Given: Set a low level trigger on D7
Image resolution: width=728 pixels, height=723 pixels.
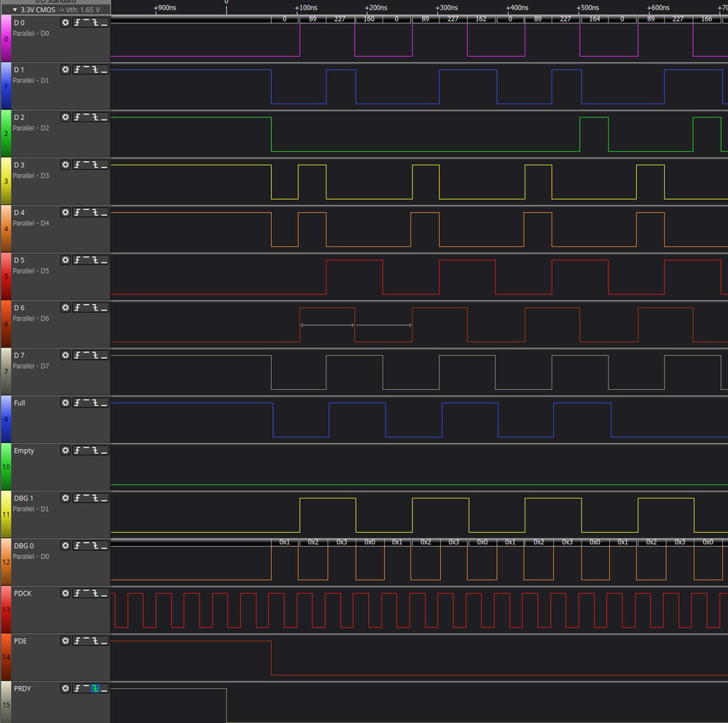Looking at the screenshot, I should pyautogui.click(x=105, y=356).
